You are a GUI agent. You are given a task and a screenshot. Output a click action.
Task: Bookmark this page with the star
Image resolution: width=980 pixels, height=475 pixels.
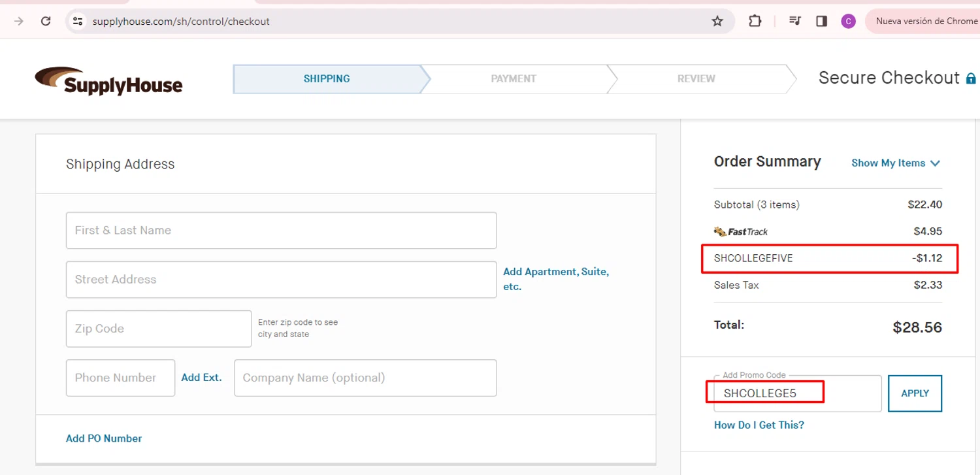pyautogui.click(x=717, y=21)
